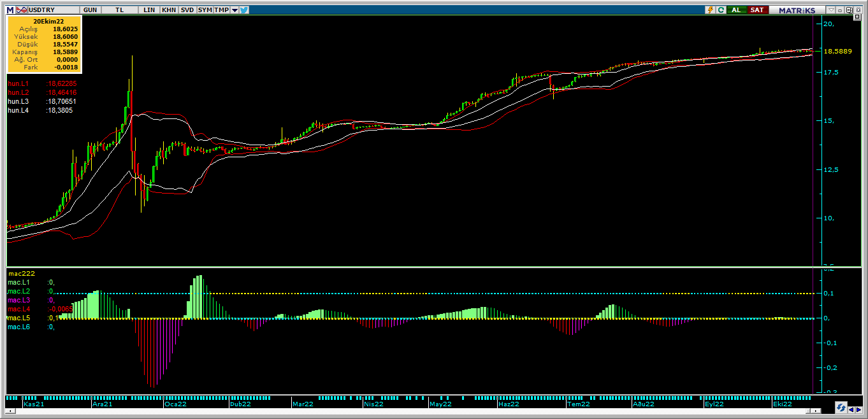Click the Düşük value 18,5547
Image resolution: width=868 pixels, height=419 pixels.
[66, 45]
